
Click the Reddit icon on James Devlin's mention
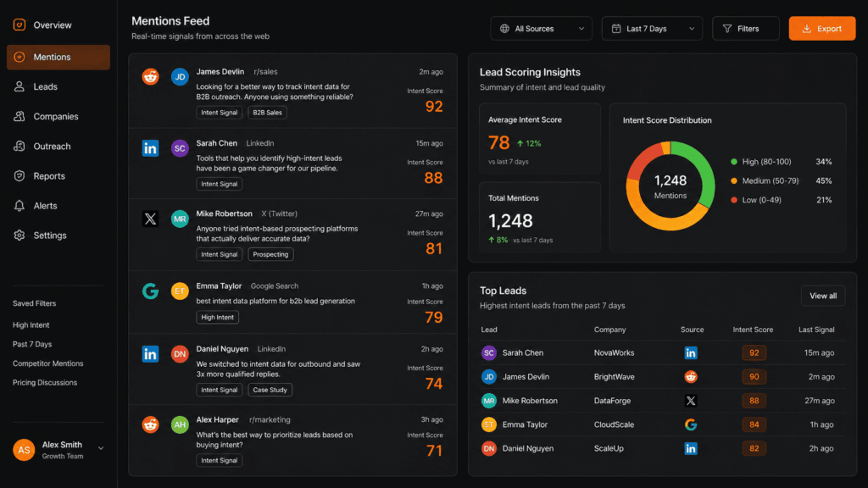point(150,76)
